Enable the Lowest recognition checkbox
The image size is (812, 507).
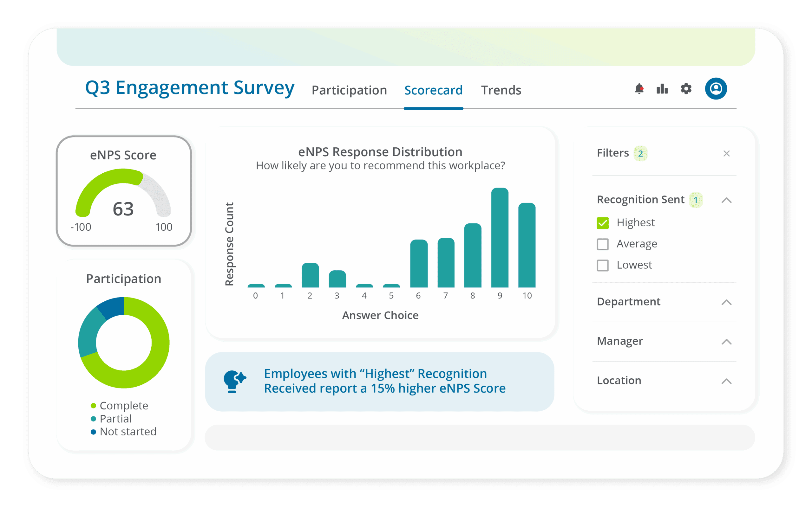pos(603,265)
